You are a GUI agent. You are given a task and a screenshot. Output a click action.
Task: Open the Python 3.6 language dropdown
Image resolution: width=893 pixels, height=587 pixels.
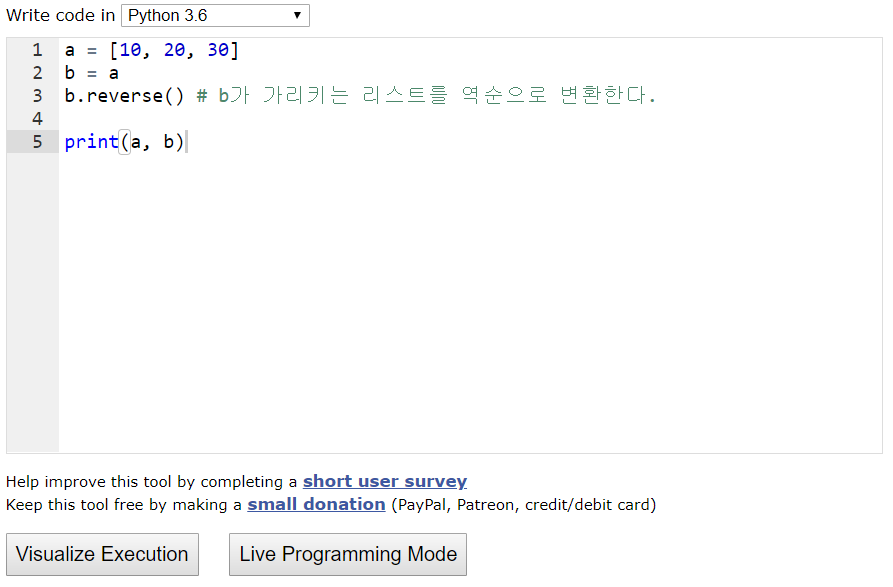point(215,16)
